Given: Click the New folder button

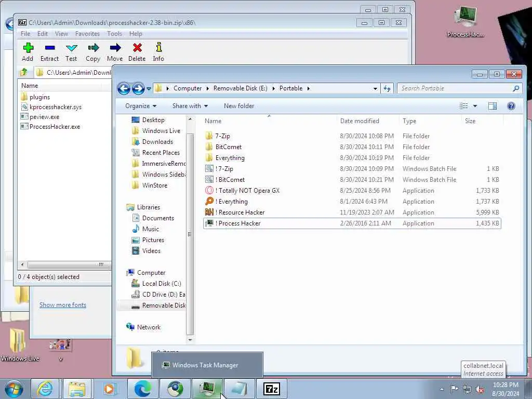Looking at the screenshot, I should click(x=239, y=106).
